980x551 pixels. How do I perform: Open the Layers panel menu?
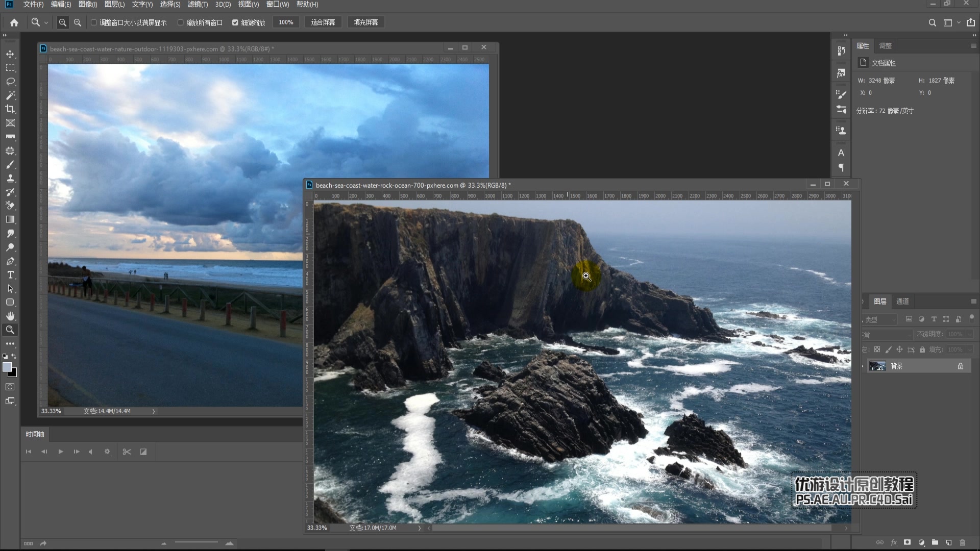click(x=973, y=302)
